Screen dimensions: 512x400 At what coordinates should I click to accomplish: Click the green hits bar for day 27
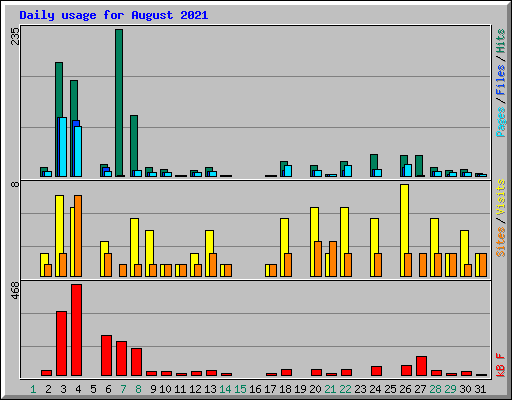419,166
